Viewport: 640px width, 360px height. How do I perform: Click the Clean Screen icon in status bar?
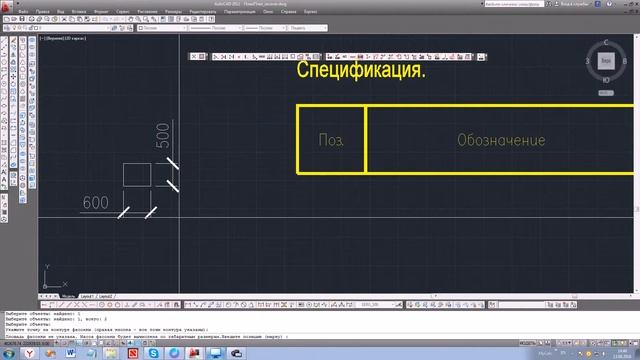[635, 343]
